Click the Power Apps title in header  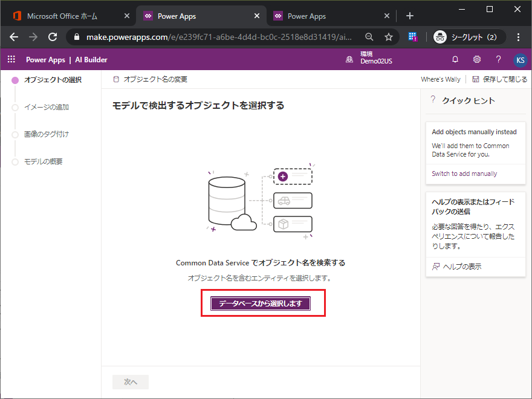(x=45, y=60)
